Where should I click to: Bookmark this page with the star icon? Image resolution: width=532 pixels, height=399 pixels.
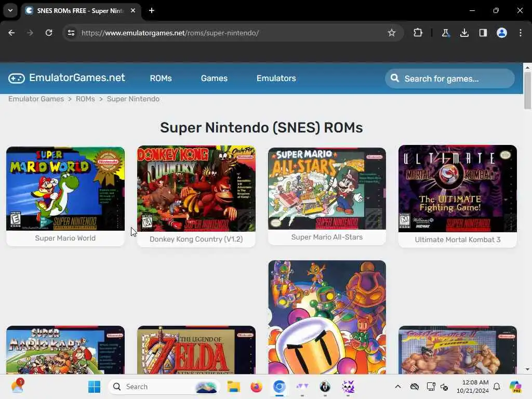[x=392, y=33]
